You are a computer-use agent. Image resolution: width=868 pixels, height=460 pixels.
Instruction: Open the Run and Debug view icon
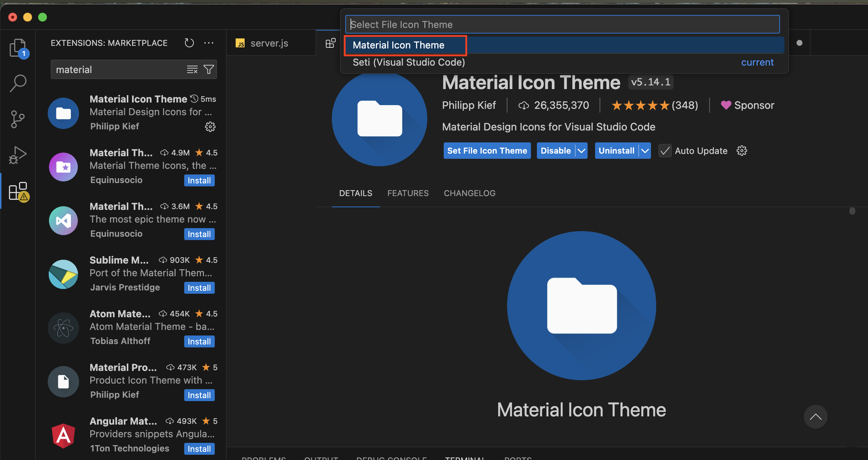click(x=18, y=155)
